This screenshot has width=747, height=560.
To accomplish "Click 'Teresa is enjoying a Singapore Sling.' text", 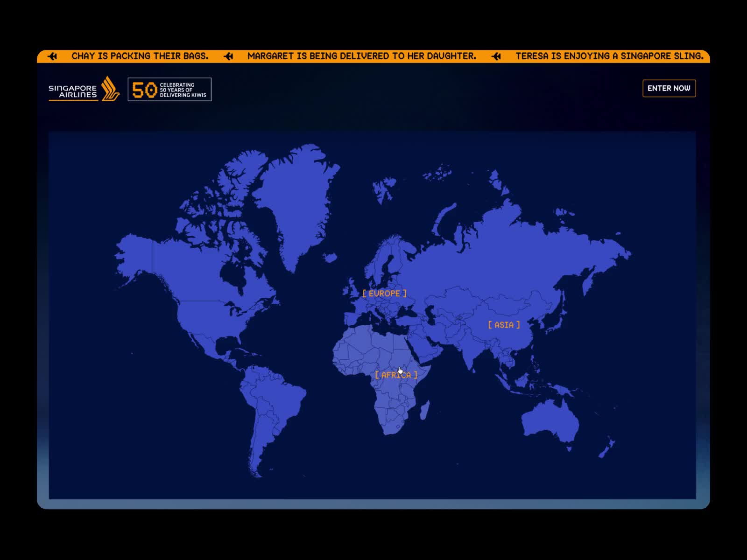I will click(x=609, y=56).
